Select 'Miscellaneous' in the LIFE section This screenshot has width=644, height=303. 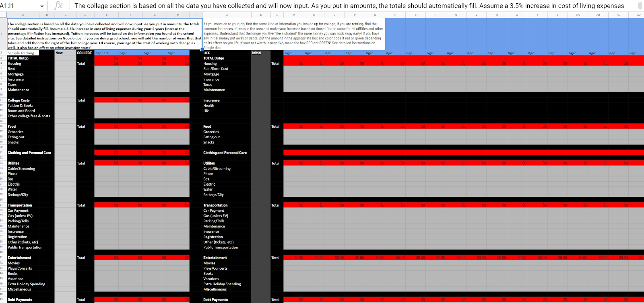[215, 289]
